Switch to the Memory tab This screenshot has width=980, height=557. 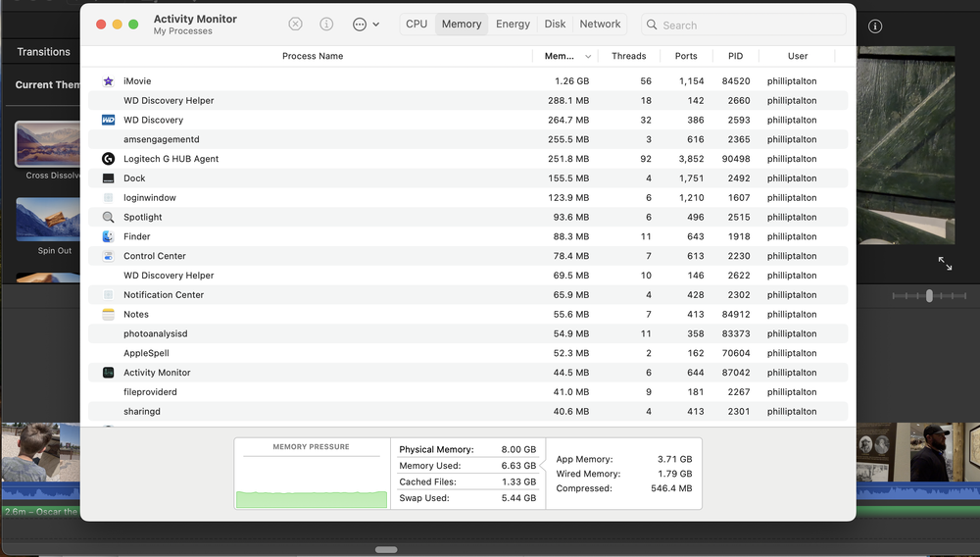pos(462,24)
